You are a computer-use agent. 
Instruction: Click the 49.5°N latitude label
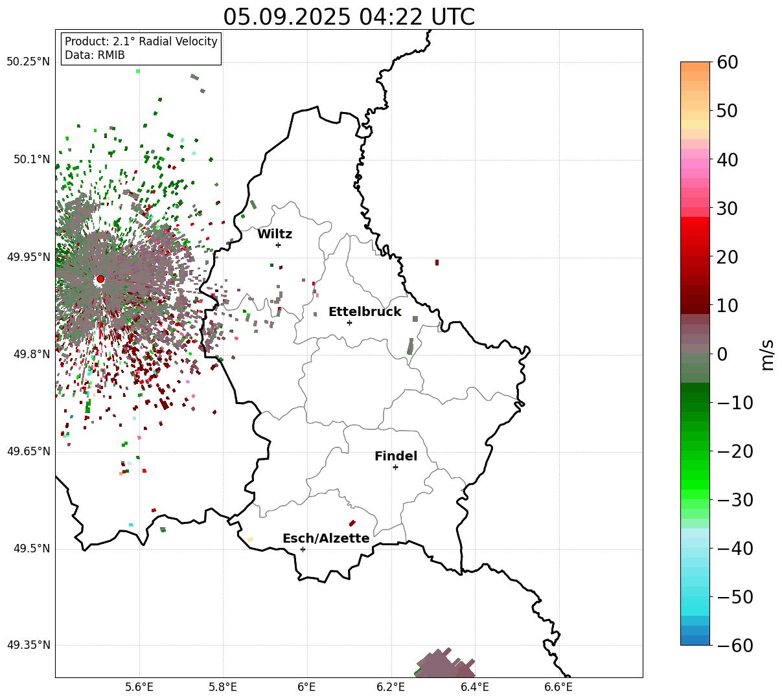pyautogui.click(x=31, y=548)
